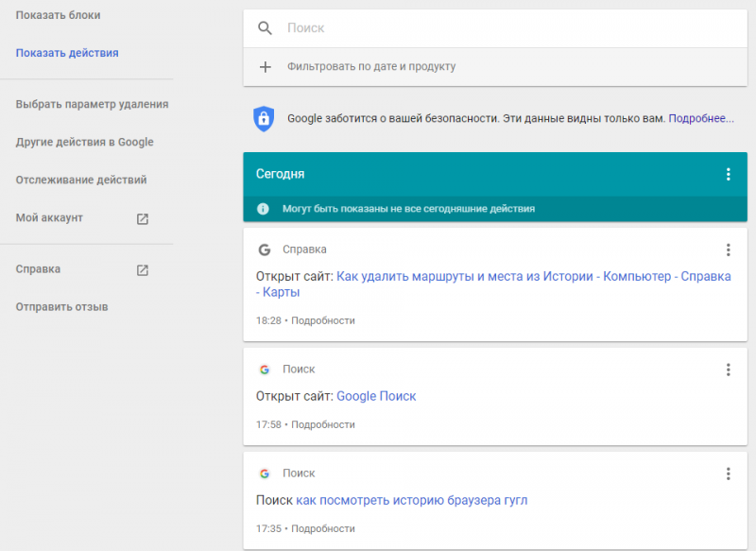Image resolution: width=756 pixels, height=551 pixels.
Task: Open the three-dot menu in Сегодня header
Action: (728, 174)
